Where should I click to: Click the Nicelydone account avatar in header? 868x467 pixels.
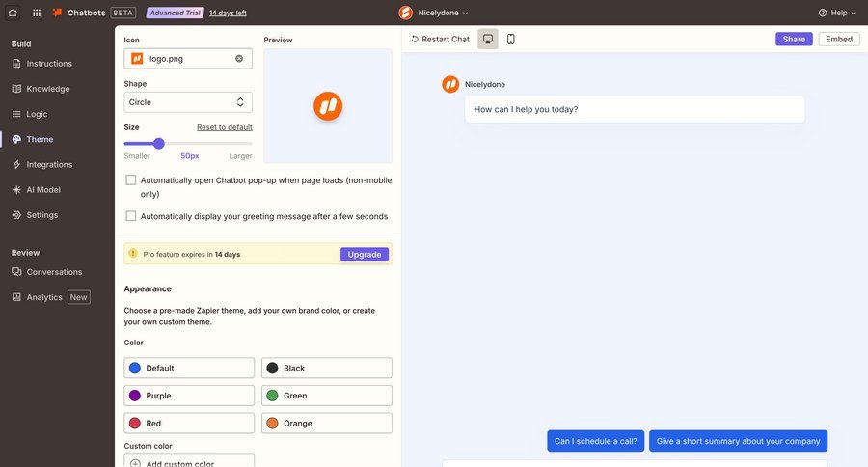click(406, 13)
